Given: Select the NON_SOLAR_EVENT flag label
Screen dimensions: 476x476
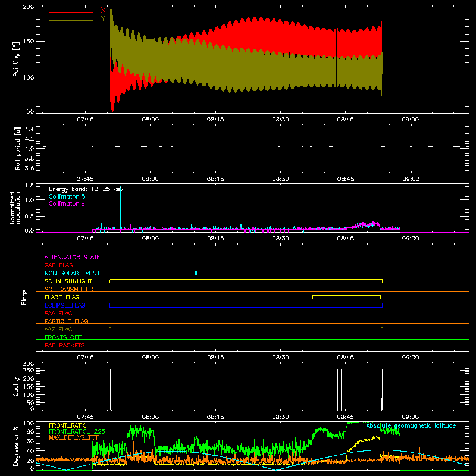Looking at the screenshot, I should coord(72,273).
